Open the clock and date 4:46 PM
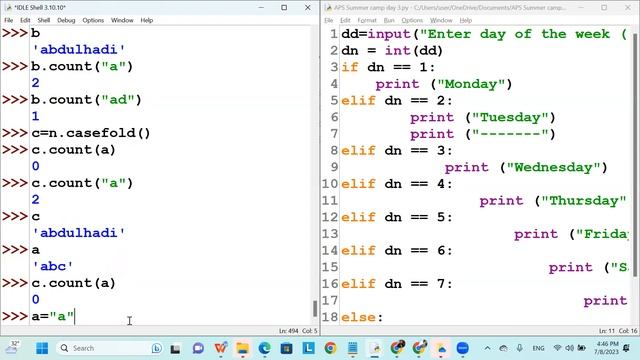Screen dimensions: 640x360 pyautogui.click(x=608, y=348)
